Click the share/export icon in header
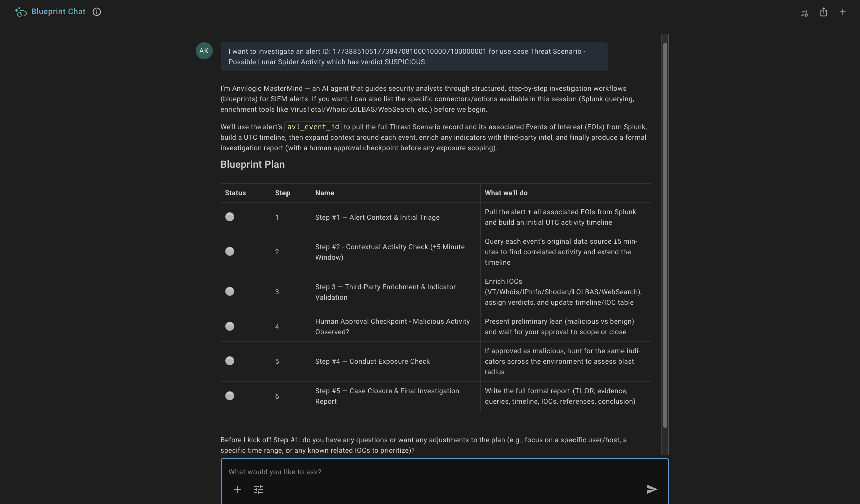Screen dimensions: 860x504 (x=824, y=12)
